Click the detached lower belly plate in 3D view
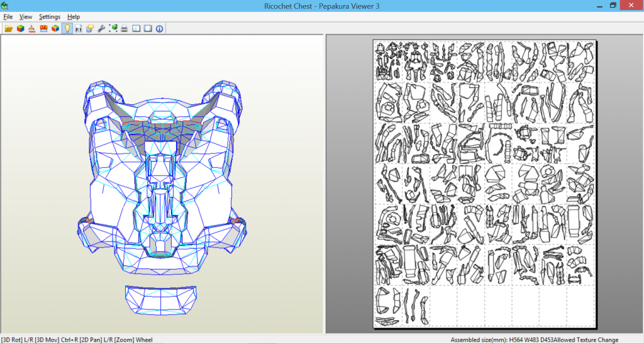644x344 pixels. pyautogui.click(x=160, y=301)
